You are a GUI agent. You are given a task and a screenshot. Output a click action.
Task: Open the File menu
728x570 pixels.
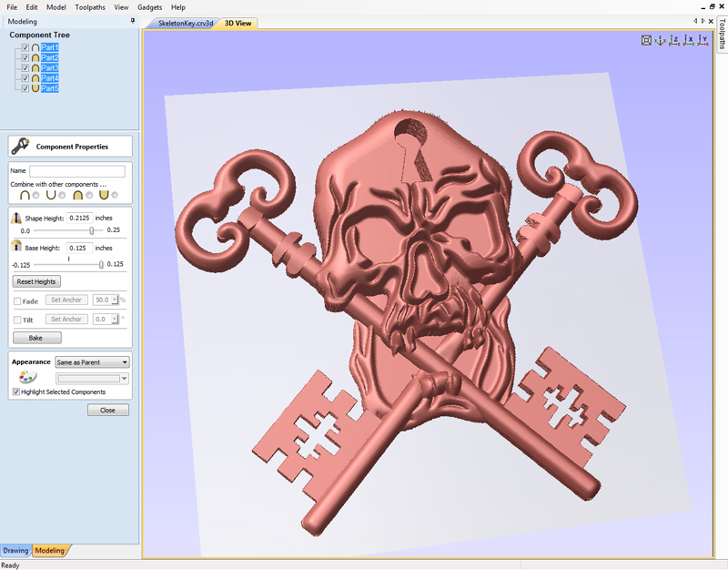pyautogui.click(x=12, y=7)
